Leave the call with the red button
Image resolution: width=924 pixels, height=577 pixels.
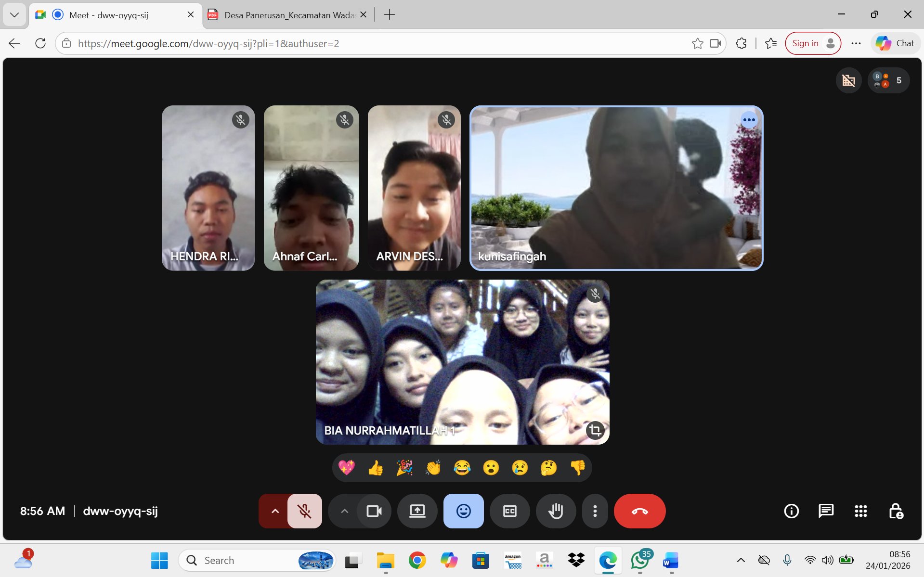639,511
